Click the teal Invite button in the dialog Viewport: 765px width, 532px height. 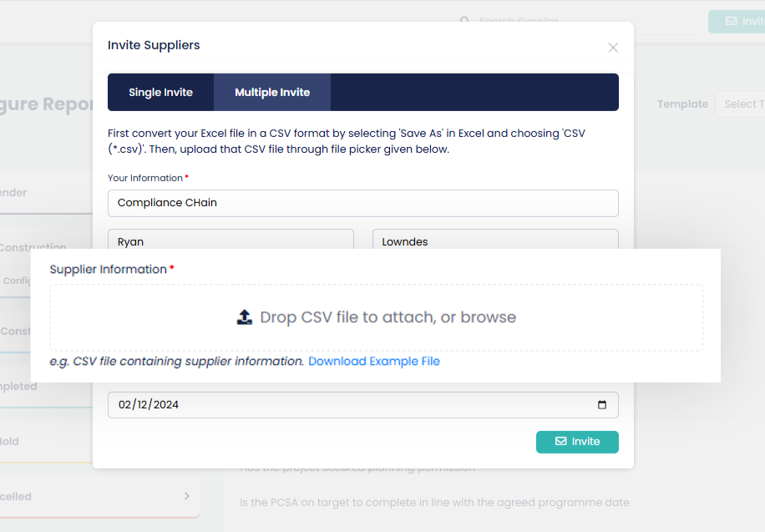[577, 442]
